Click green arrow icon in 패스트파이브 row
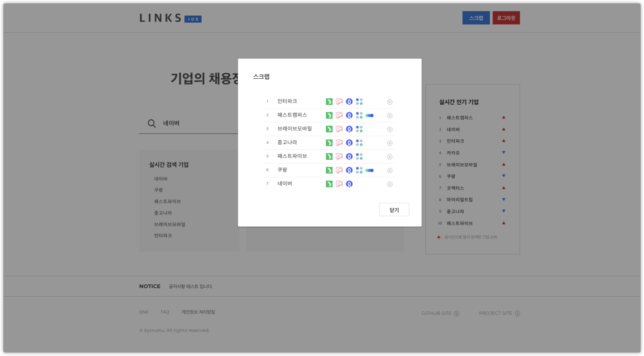This screenshot has height=356, width=644. 329,157
